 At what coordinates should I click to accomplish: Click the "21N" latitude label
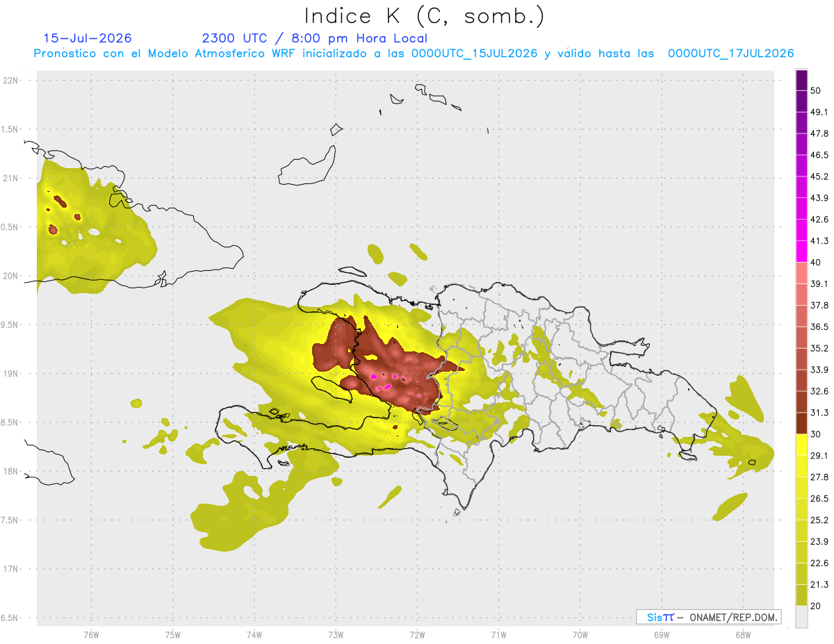(x=12, y=178)
